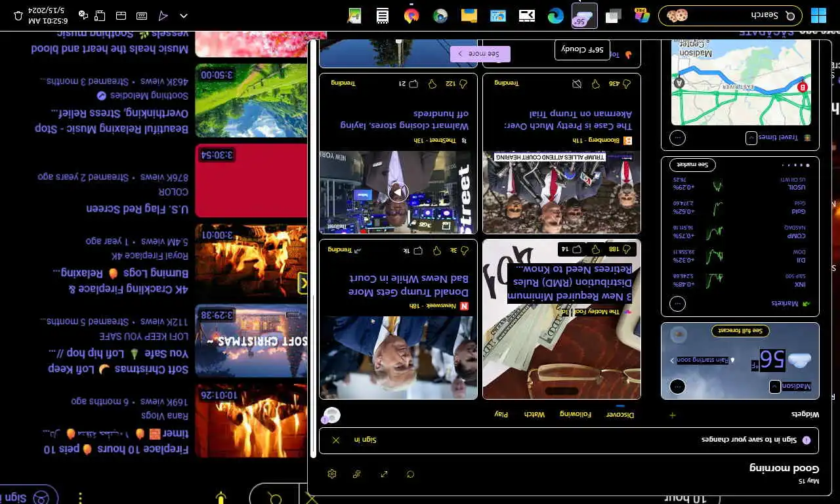Open the notification bell in tray

(x=18, y=15)
